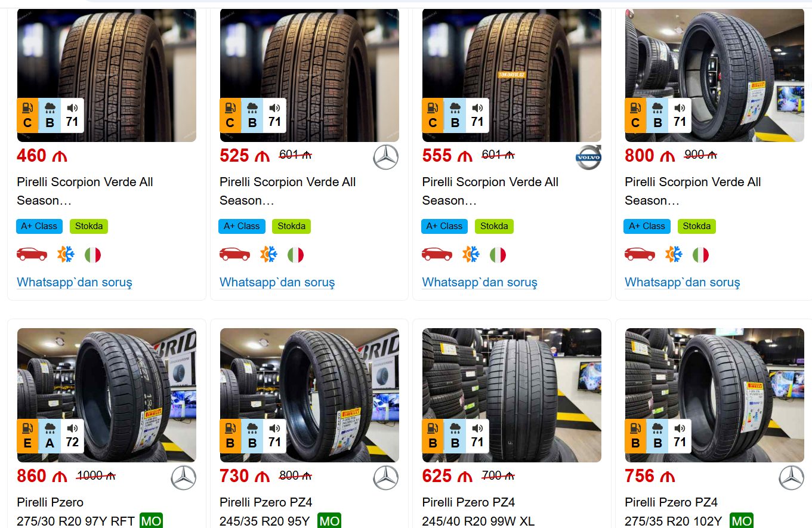Click the red car icon on the 460 ₼ card
The height and width of the screenshot is (528, 812).
click(32, 255)
